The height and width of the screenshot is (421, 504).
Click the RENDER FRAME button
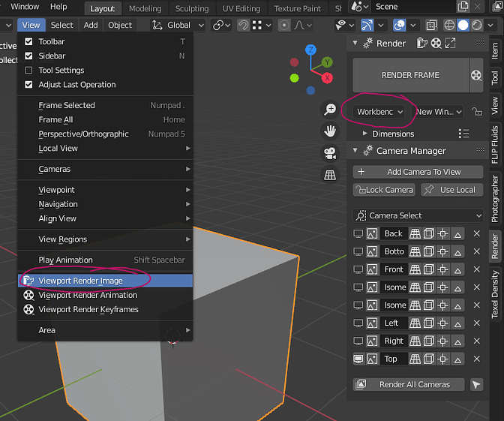pos(410,75)
